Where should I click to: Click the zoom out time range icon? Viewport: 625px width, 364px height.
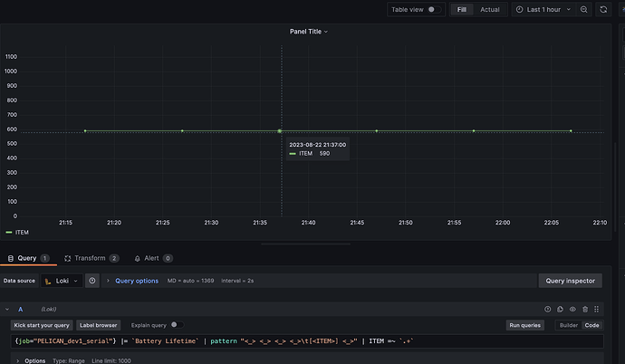[583, 9]
